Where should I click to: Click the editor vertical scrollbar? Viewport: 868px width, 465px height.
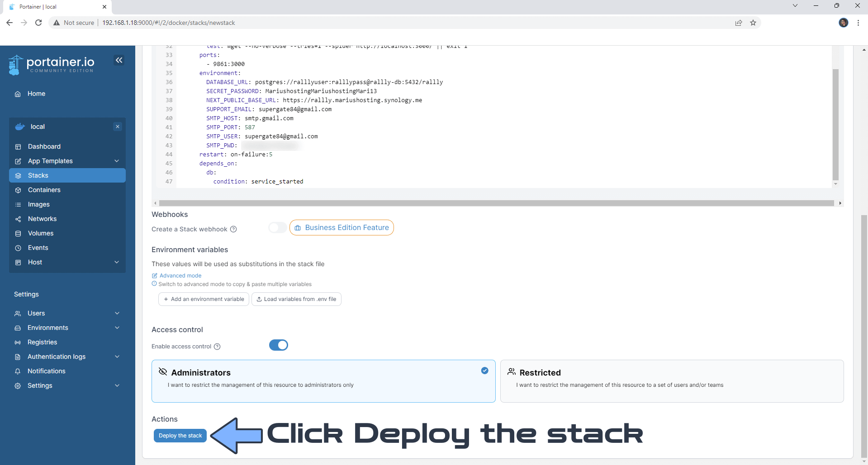pyautogui.click(x=835, y=124)
